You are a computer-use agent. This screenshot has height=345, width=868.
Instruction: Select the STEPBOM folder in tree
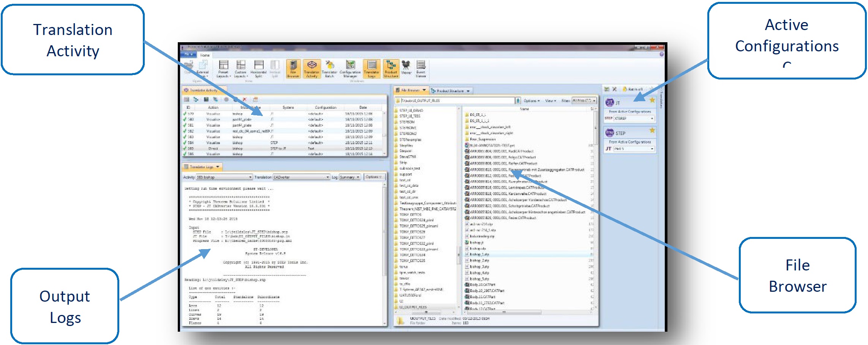[x=407, y=122]
